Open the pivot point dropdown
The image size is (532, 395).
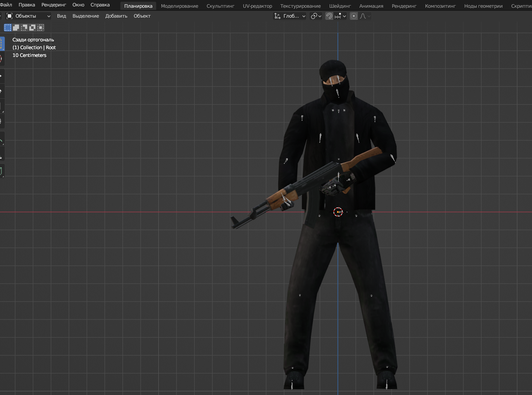click(316, 16)
